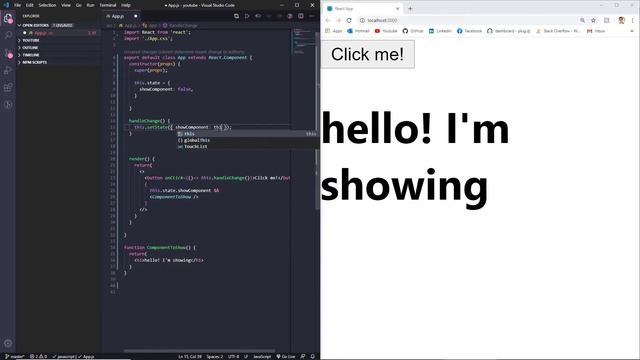Screen dimensions: 640x360
Task: Open the Run and Debug view
Action: pos(8,70)
